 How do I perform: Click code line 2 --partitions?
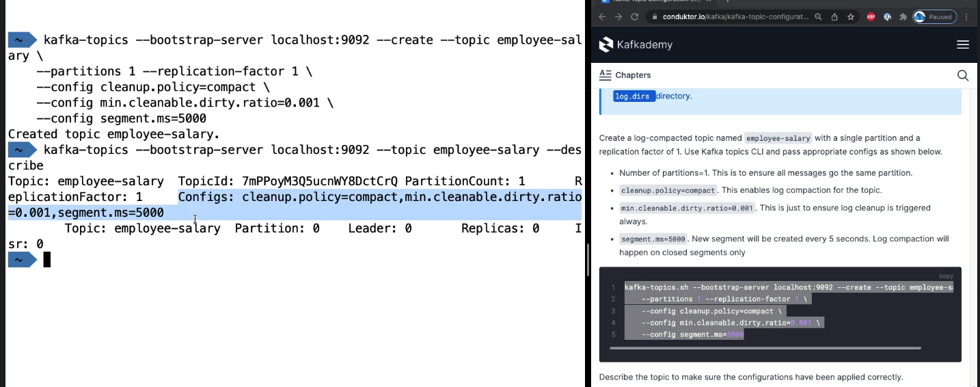(724, 299)
